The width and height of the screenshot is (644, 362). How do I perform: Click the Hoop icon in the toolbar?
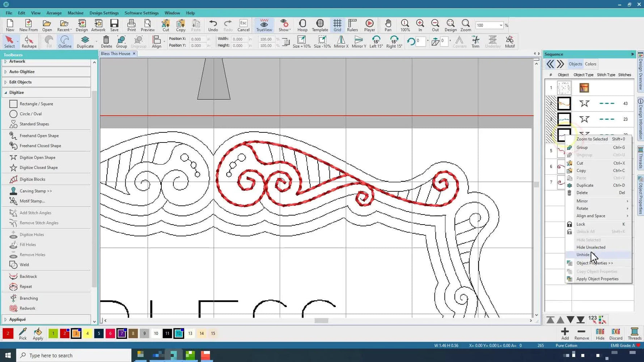[x=302, y=25]
